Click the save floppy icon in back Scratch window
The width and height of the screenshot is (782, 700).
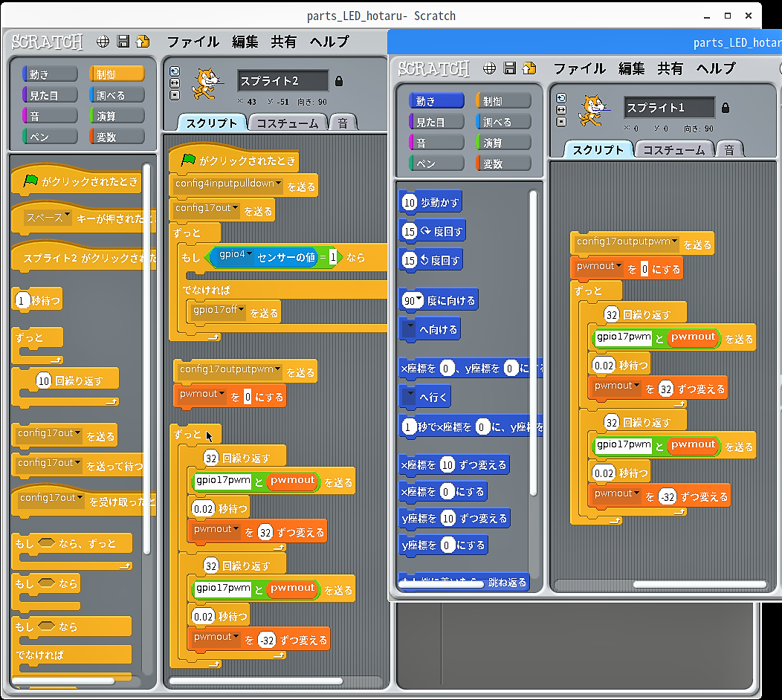[123, 42]
